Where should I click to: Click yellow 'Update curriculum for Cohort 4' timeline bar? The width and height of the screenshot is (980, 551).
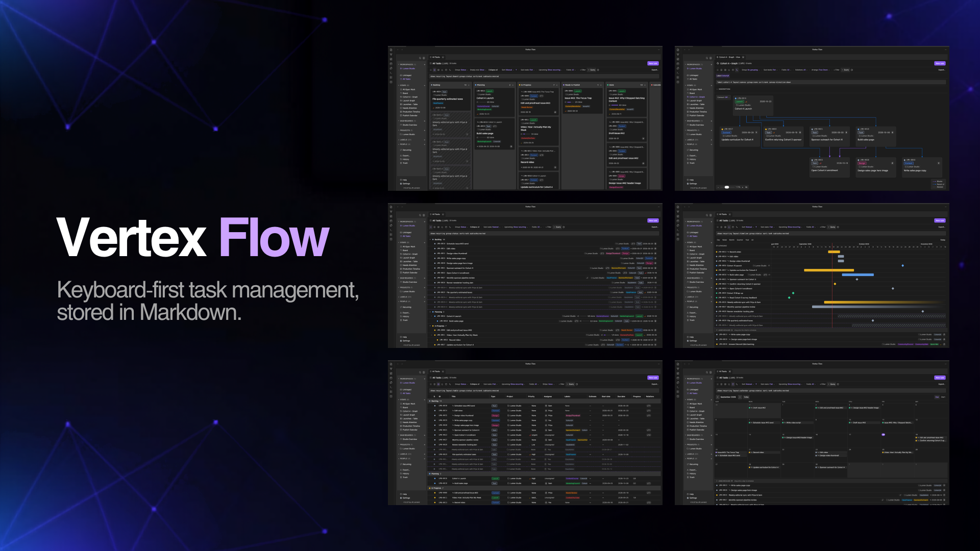[x=829, y=270]
